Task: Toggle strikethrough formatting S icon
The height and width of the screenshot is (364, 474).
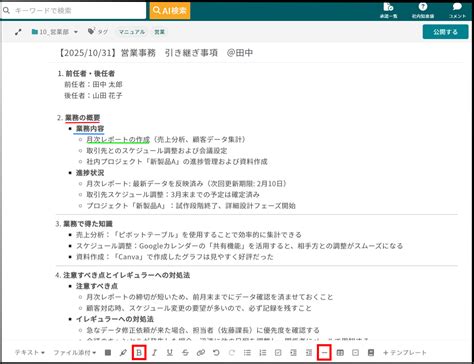Action: click(x=185, y=352)
